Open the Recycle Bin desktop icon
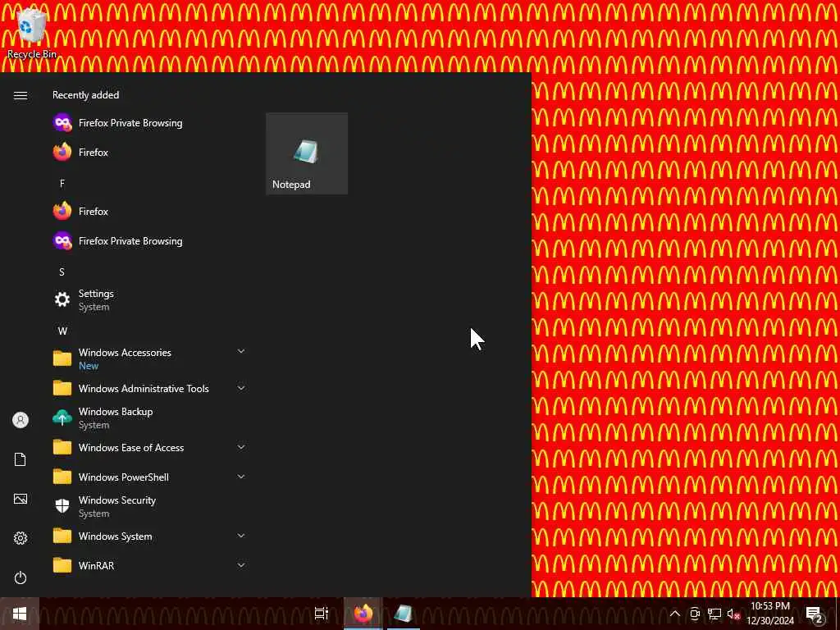Screen dimensions: 840x630 pos(31,33)
